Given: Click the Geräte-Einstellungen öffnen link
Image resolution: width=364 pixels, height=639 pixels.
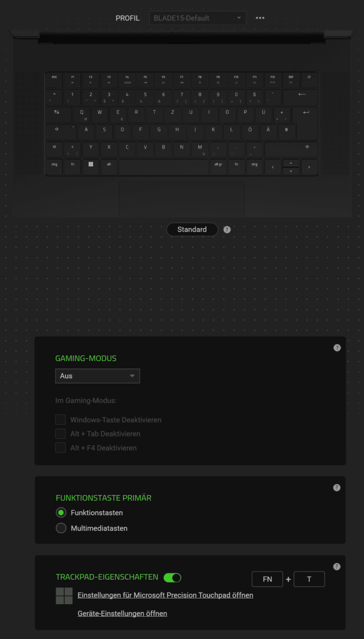Looking at the screenshot, I should pyautogui.click(x=122, y=614).
